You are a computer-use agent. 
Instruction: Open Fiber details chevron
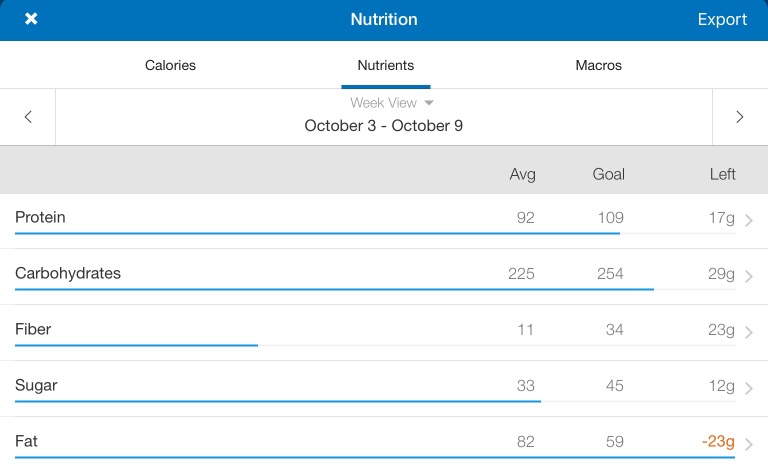pyautogui.click(x=749, y=332)
